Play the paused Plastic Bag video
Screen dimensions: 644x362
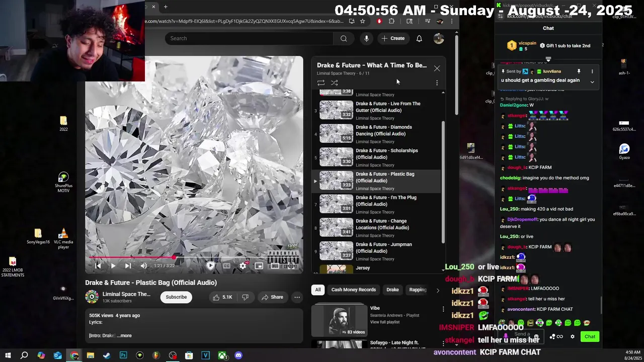pyautogui.click(x=113, y=265)
